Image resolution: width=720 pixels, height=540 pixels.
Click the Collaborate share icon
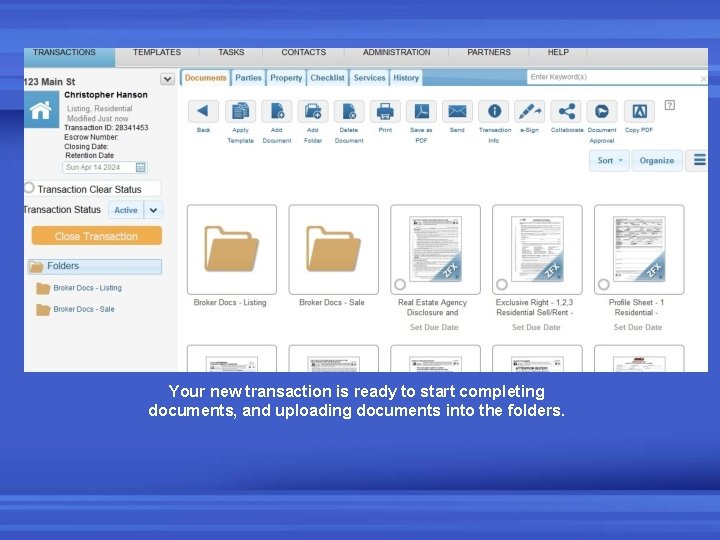pos(566,111)
